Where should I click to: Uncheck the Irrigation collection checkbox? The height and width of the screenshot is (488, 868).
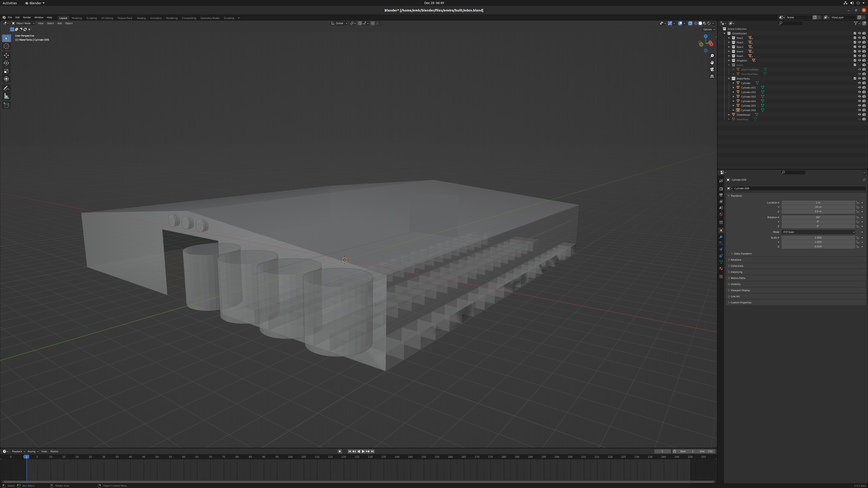pos(855,60)
